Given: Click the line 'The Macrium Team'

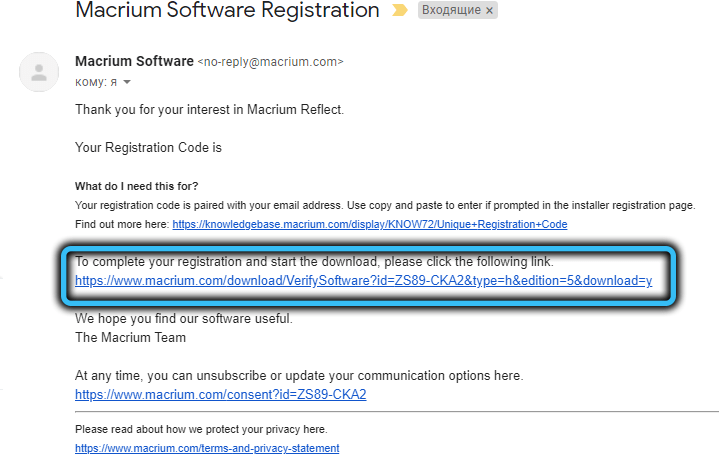Looking at the screenshot, I should pyautogui.click(x=130, y=337).
